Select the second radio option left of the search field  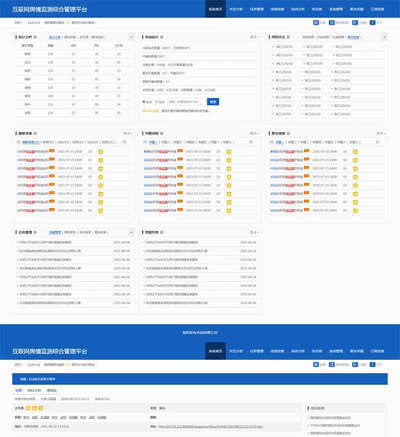click(156, 102)
